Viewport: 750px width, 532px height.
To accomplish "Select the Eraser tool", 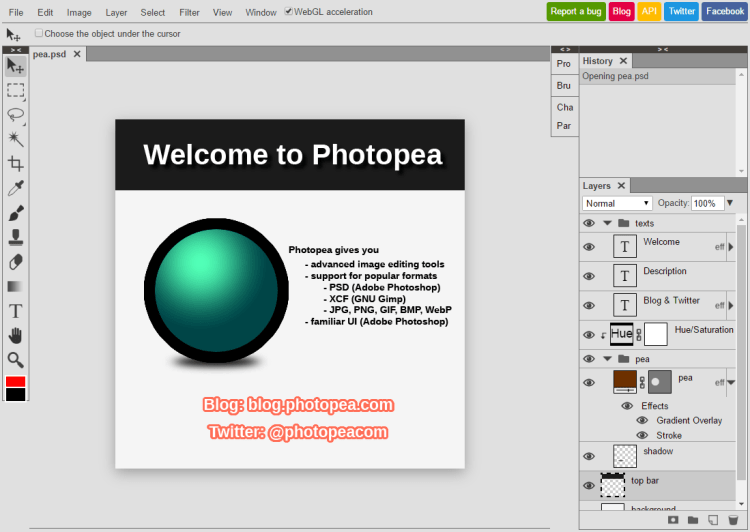I will [15, 262].
